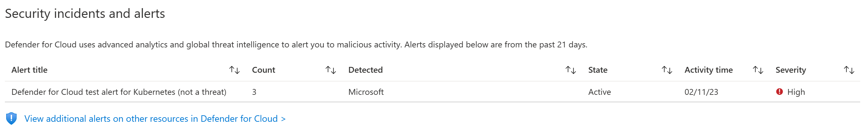Sort by Alert title arrows icon
868x138 pixels.
point(234,70)
